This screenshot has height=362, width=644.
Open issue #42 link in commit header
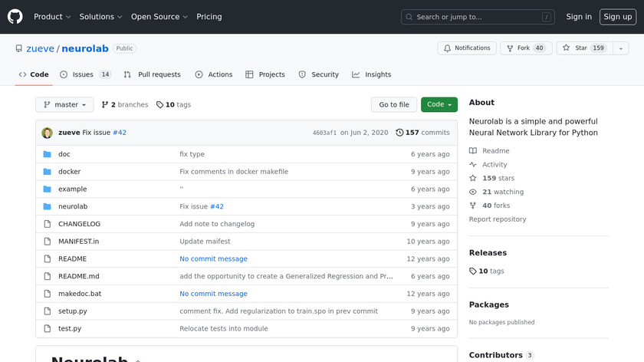click(x=120, y=133)
